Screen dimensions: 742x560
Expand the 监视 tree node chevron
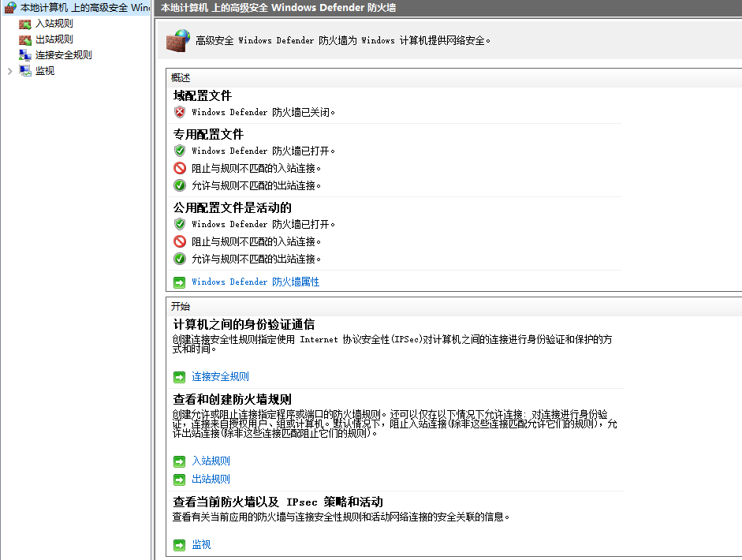(x=10, y=71)
